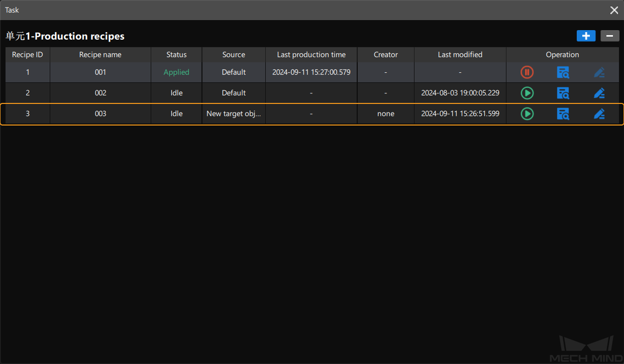This screenshot has height=364, width=624.
Task: Click the Recipe name column header
Action: (100, 55)
